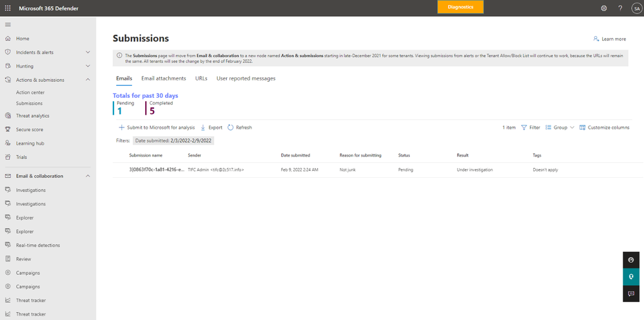Click the top dark floating gauge button
The image size is (644, 320).
(x=631, y=260)
